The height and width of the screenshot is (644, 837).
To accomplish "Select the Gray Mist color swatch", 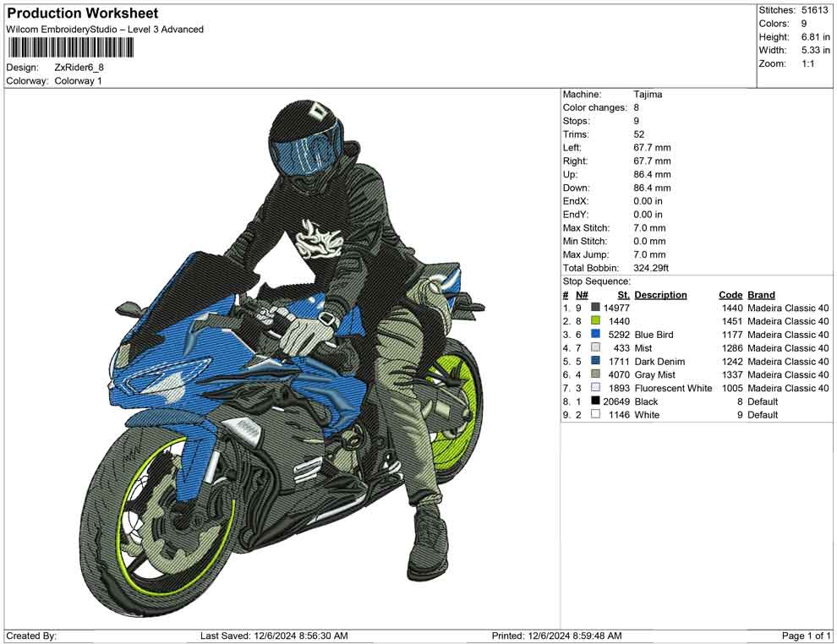I will click(x=596, y=374).
